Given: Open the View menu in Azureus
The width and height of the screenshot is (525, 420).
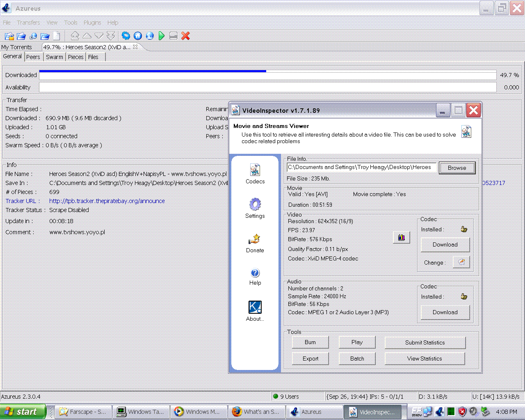Looking at the screenshot, I should coord(52,23).
